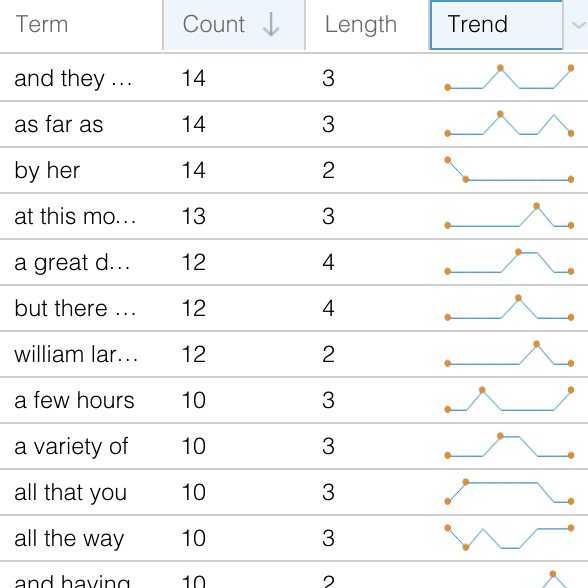Click the 'by her' trend sparkline
This screenshot has width=588, height=588.
pyautogui.click(x=509, y=170)
